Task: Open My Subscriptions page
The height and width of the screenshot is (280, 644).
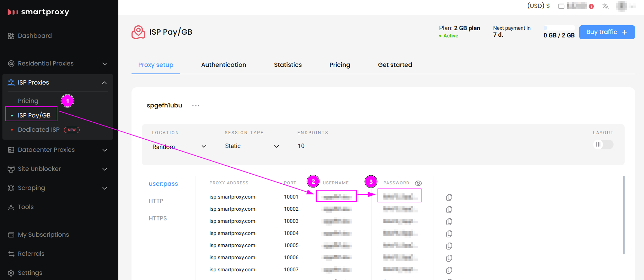Action: click(43, 235)
